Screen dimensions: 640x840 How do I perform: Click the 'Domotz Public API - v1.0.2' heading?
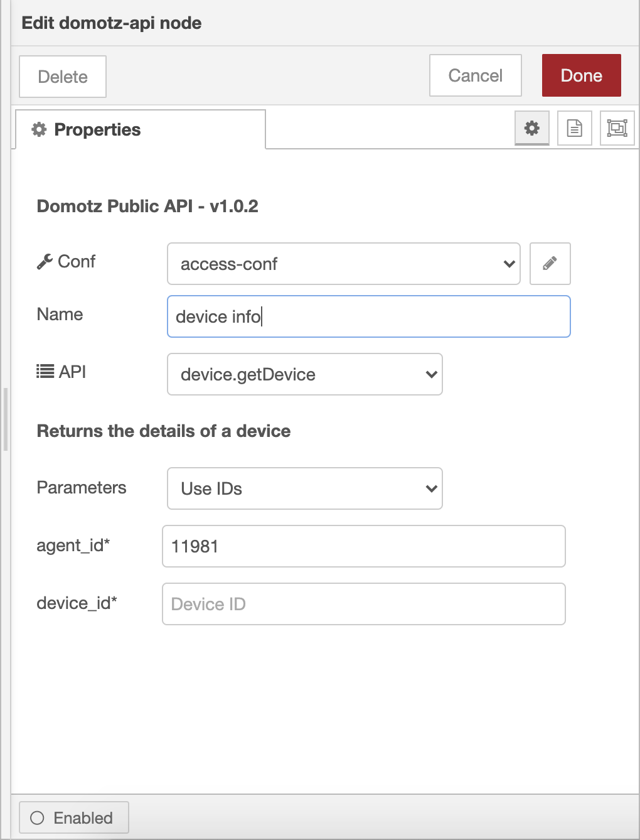[x=147, y=206]
